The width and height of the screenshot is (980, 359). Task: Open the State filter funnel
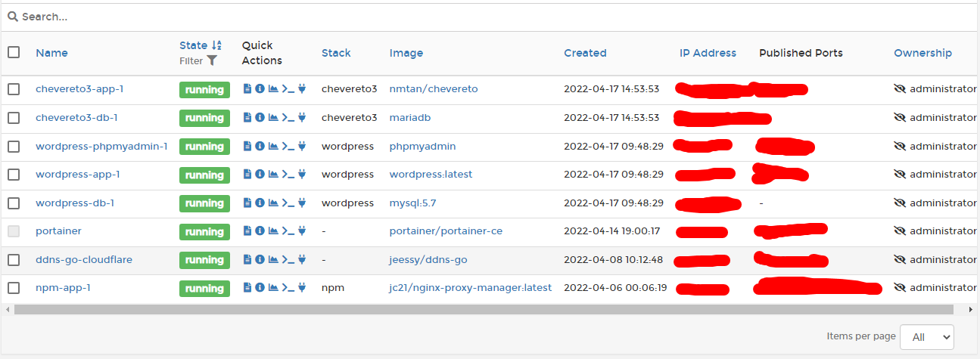pos(212,60)
